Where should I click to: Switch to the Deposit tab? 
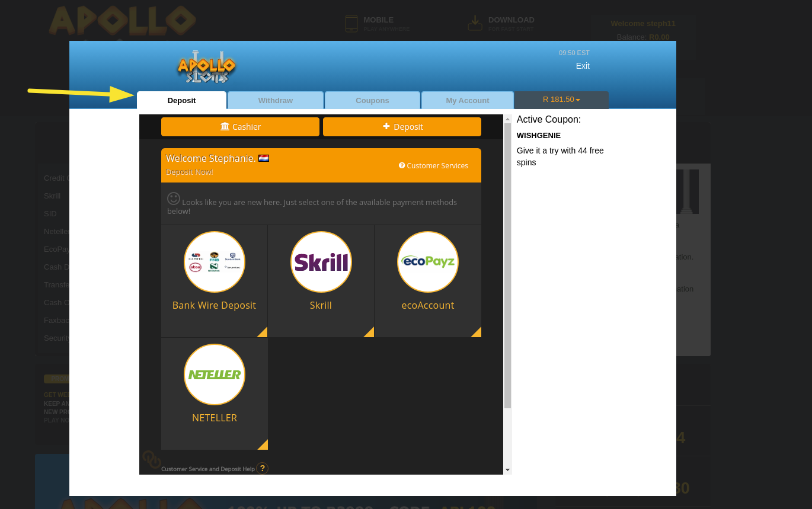tap(181, 100)
